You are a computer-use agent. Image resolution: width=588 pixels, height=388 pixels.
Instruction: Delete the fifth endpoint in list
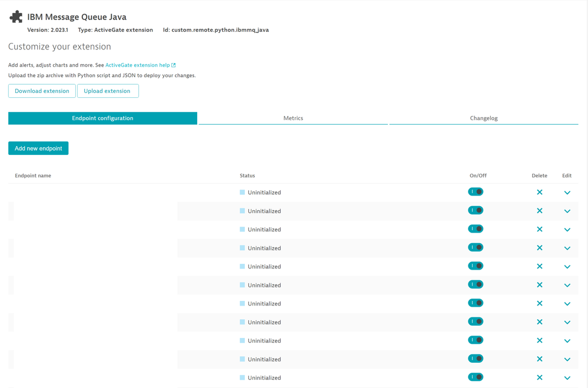[x=539, y=267]
